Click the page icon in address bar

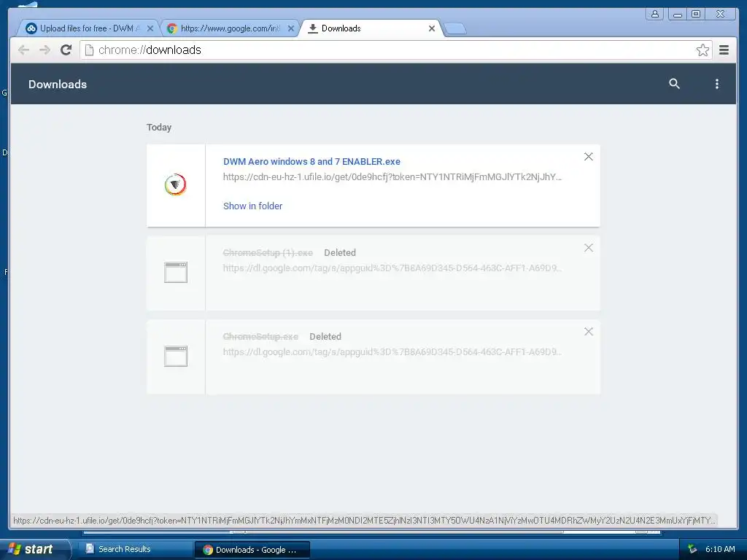89,50
